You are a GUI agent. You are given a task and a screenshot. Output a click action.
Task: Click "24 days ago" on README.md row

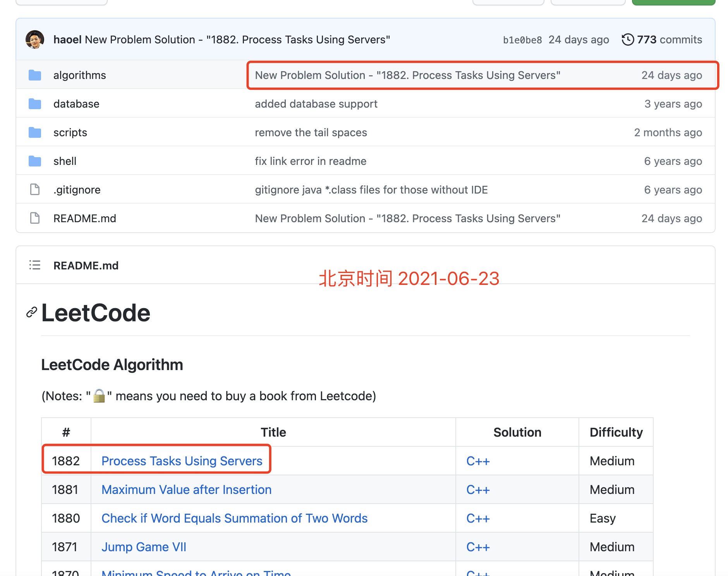[x=672, y=218]
